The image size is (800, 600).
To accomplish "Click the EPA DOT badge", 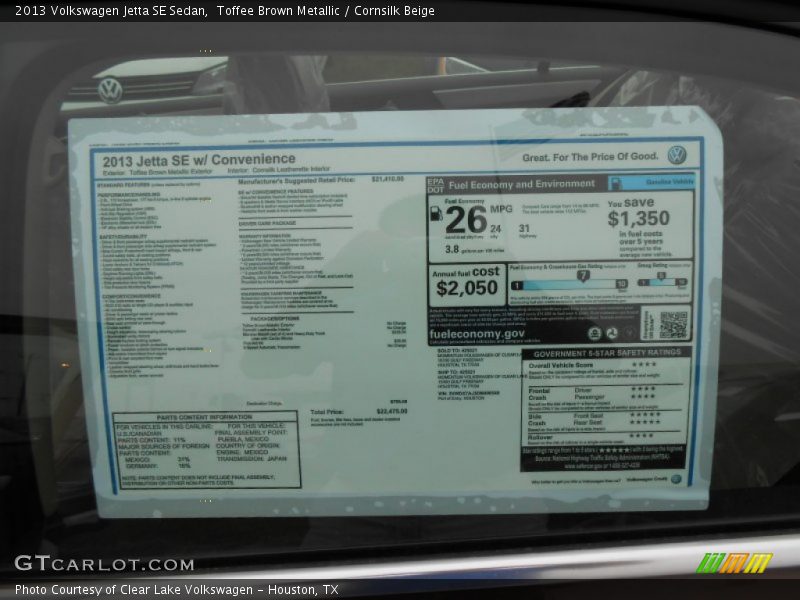I will click(x=435, y=184).
